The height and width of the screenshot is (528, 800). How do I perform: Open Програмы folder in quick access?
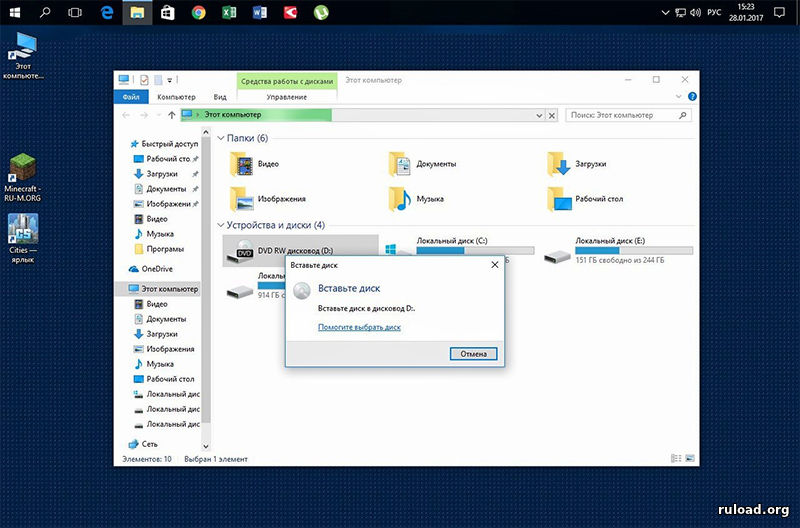(x=159, y=249)
